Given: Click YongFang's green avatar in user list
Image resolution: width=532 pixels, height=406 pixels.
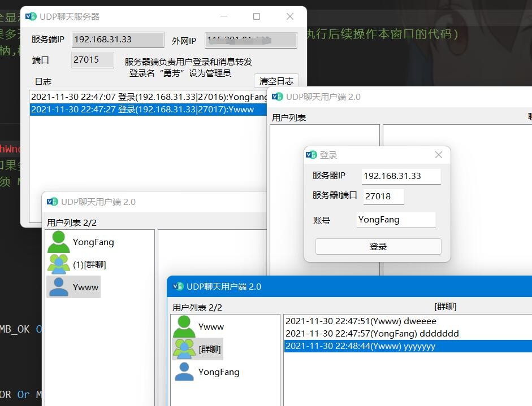Looking at the screenshot, I should tap(58, 242).
